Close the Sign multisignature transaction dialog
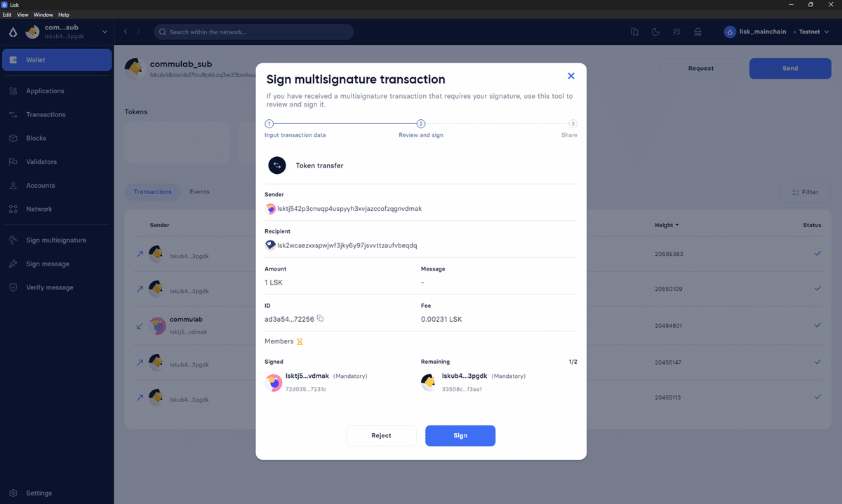 pos(571,76)
